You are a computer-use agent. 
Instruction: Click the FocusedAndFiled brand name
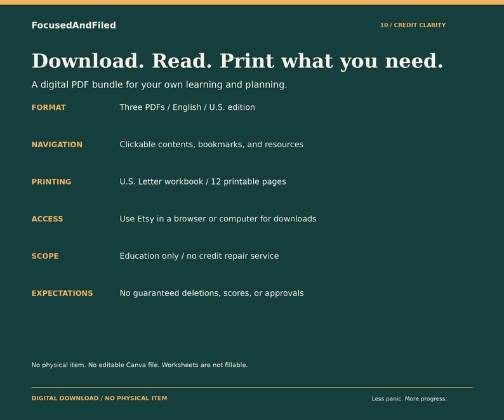pos(74,25)
